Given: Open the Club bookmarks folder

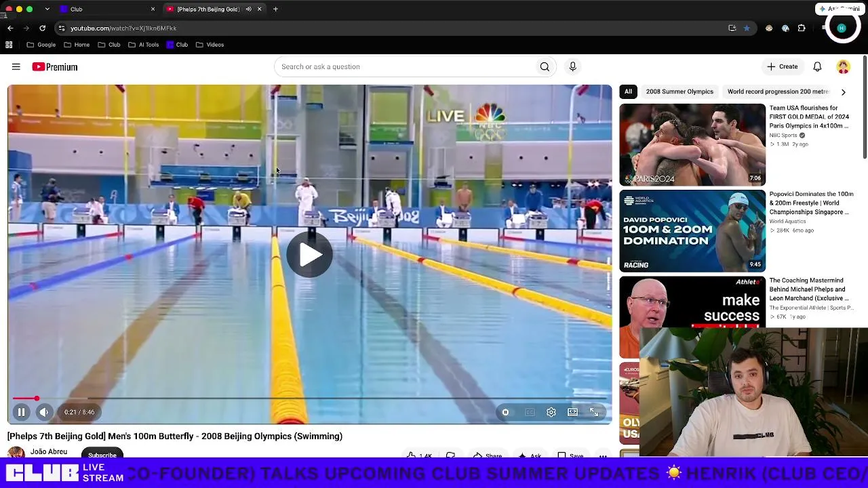Looking at the screenshot, I should (108, 45).
